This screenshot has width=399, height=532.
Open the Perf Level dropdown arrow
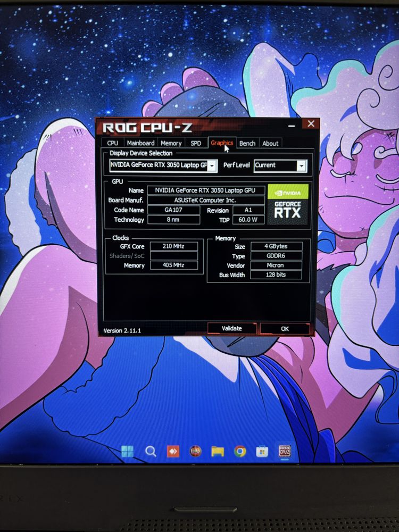[x=301, y=165]
